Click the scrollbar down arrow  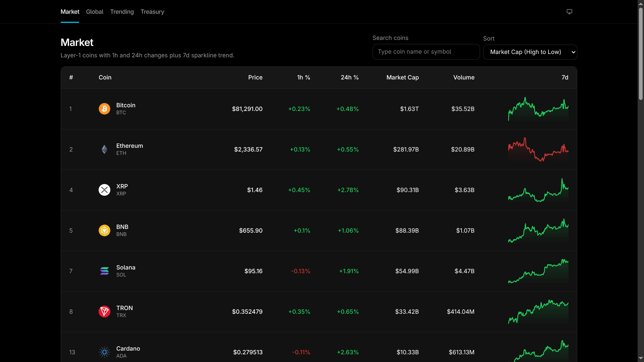(641, 359)
